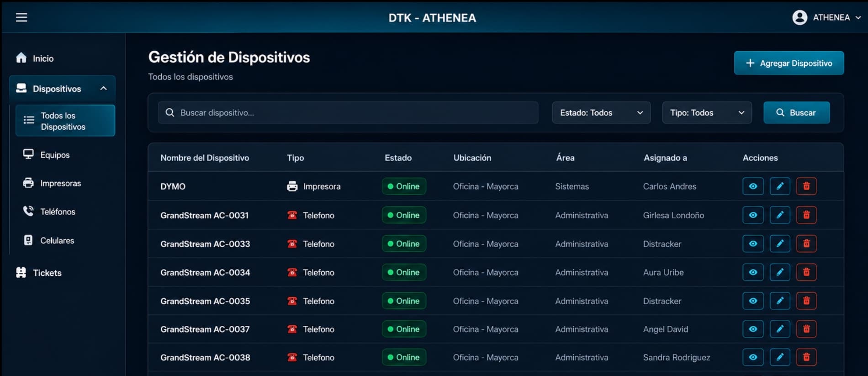View GrandStream AC-0033 via the eye icon
The height and width of the screenshot is (376, 868).
(x=753, y=244)
